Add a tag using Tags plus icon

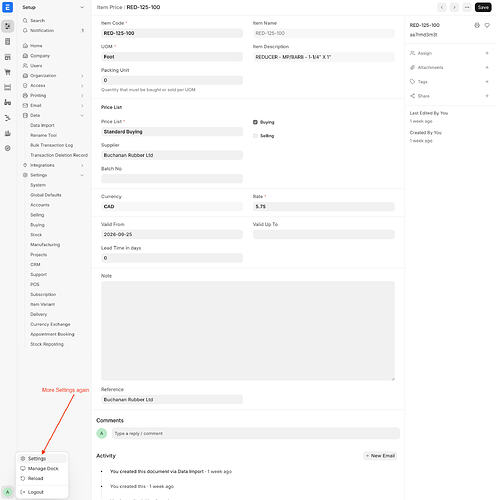tap(487, 82)
